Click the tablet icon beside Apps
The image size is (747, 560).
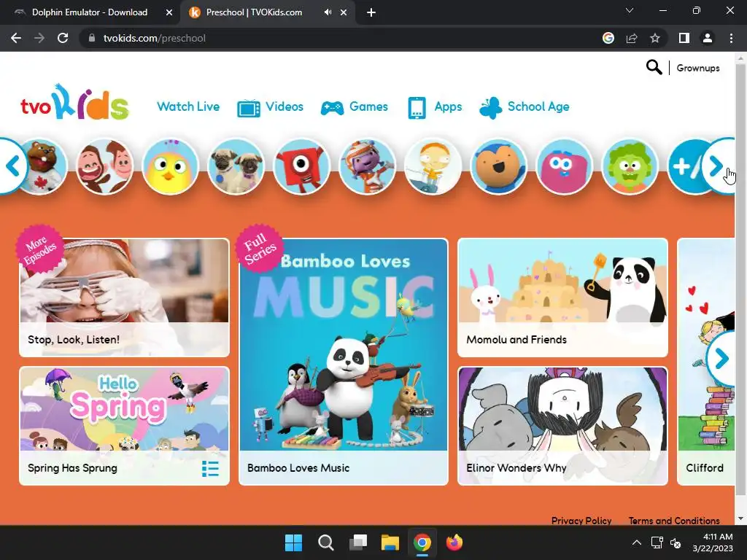point(417,108)
